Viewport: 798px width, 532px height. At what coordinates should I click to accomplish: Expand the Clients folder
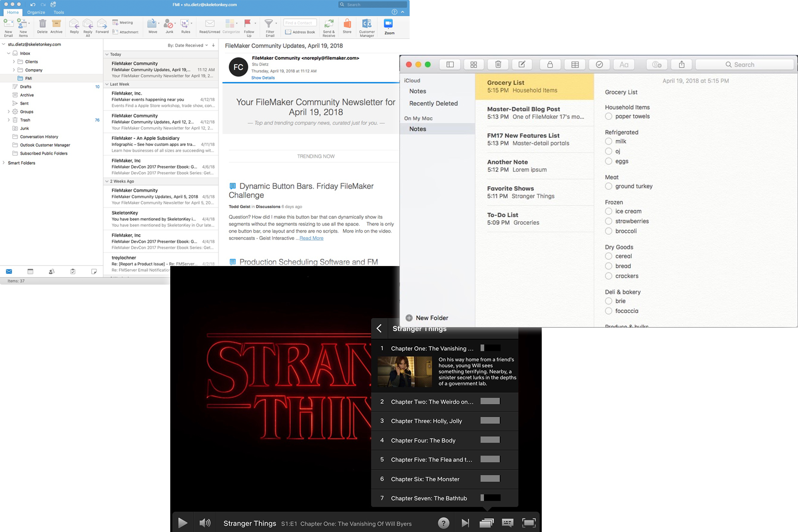(x=14, y=62)
